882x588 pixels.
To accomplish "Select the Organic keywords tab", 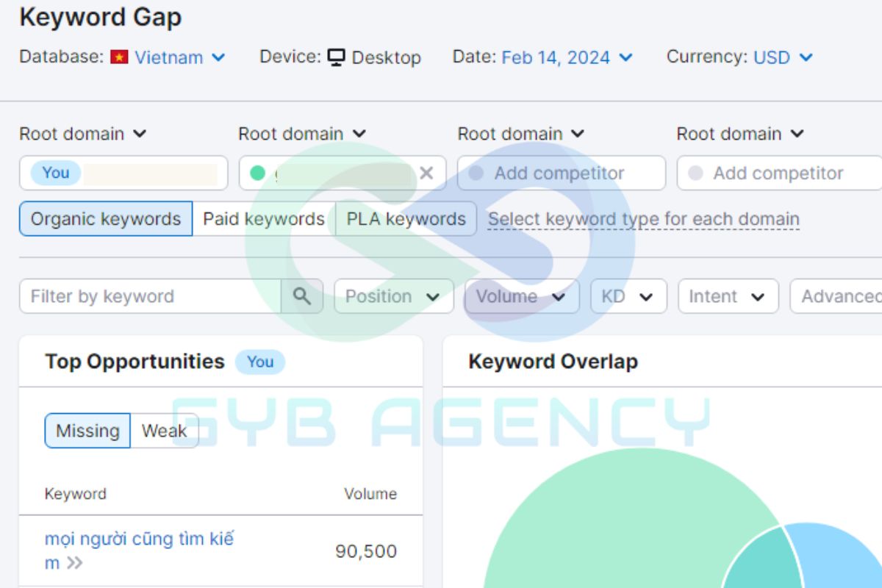I will [106, 219].
